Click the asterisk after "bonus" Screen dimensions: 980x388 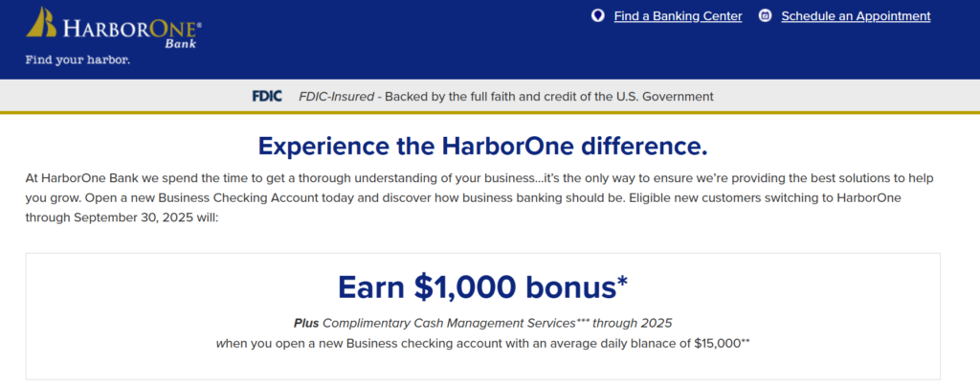coord(622,282)
